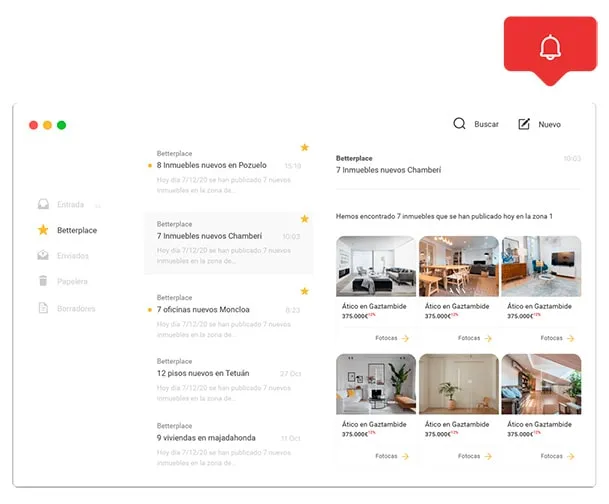Open the Betterplace folder
The image size is (609, 504).
[77, 230]
